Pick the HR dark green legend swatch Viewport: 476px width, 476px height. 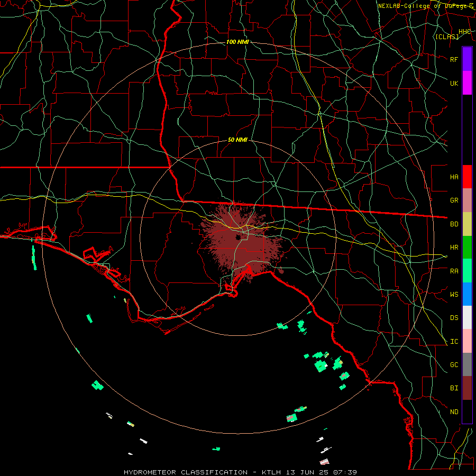tap(467, 248)
